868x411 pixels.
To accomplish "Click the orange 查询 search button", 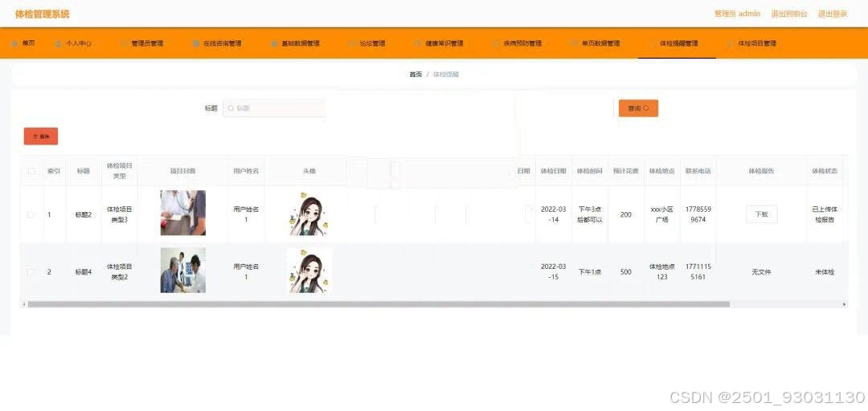I will 638,108.
